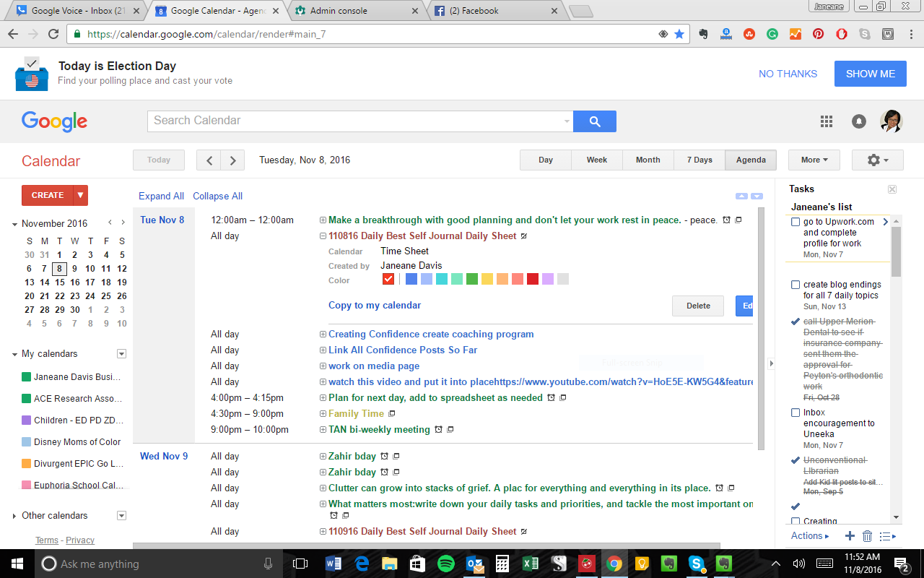Screen dimensions: 924x578
Task: Open Pinterest extension icon
Action: tap(819, 34)
